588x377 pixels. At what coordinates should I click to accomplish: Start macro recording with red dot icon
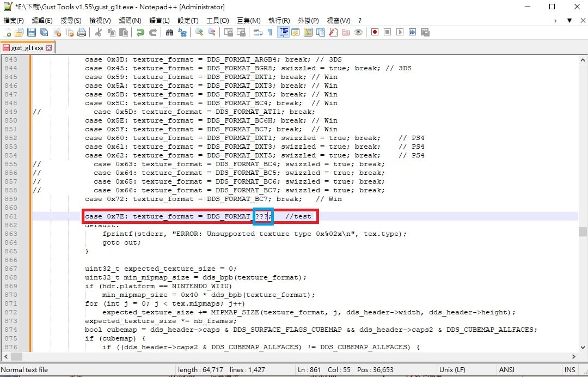coord(375,32)
